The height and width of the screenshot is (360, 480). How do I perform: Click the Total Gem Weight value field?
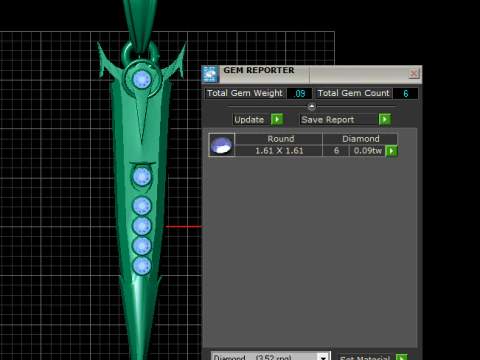click(x=299, y=93)
